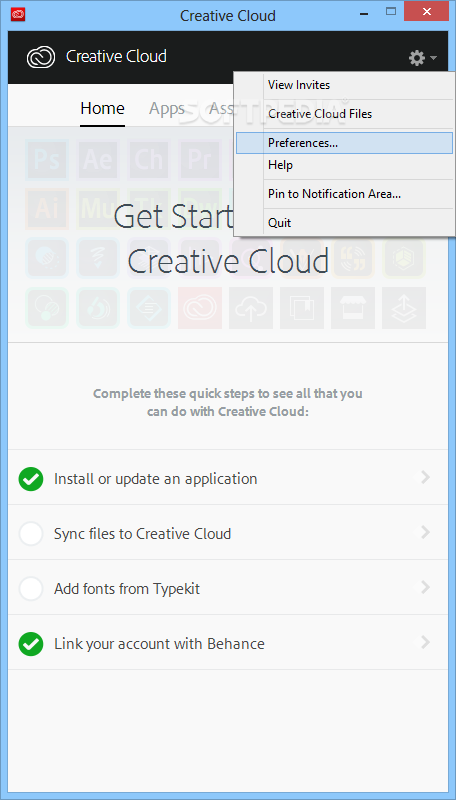Viewport: 456px width, 800px height.
Task: Expand chevron on Install or update row
Action: coord(425,478)
